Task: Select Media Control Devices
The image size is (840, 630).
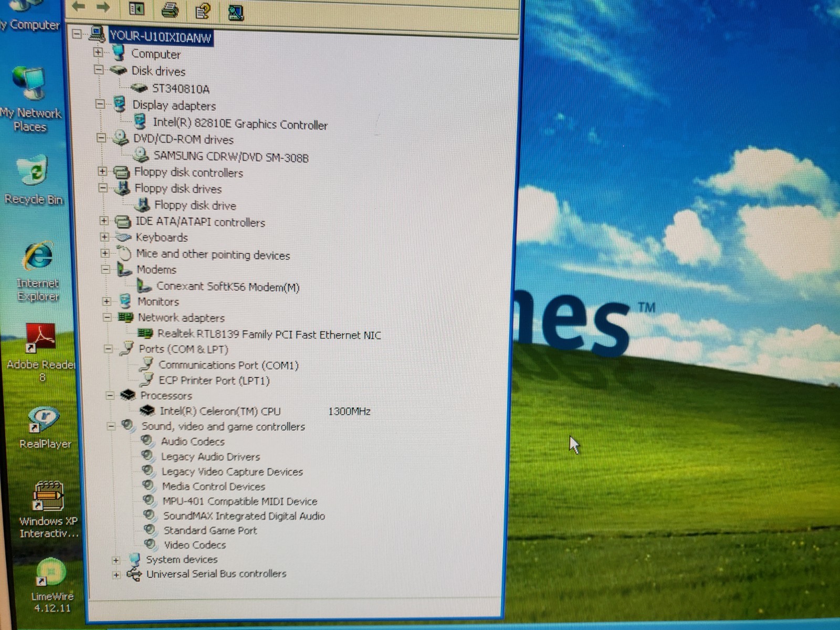Action: pyautogui.click(x=214, y=486)
